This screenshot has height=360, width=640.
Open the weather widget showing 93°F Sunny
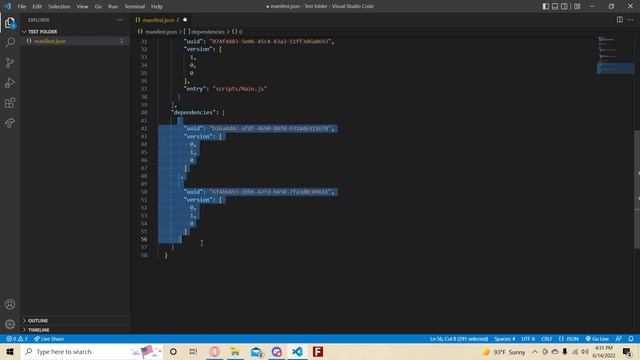point(504,352)
